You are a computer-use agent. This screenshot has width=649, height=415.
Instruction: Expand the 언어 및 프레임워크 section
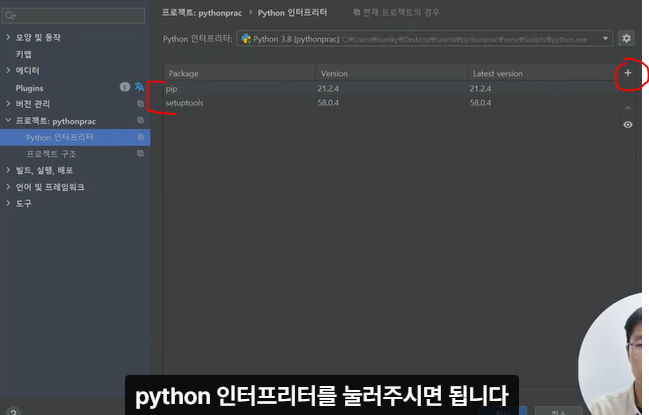pos(8,187)
